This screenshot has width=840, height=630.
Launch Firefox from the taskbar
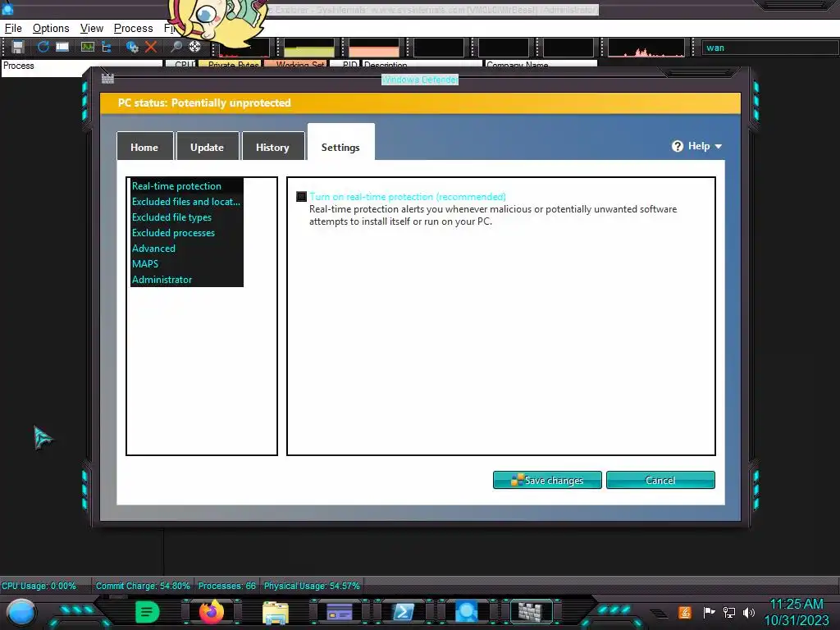click(x=211, y=612)
